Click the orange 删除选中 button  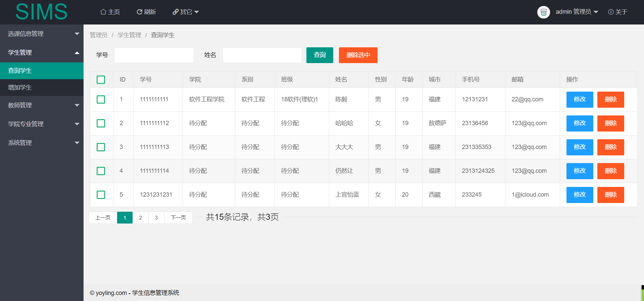(x=358, y=55)
